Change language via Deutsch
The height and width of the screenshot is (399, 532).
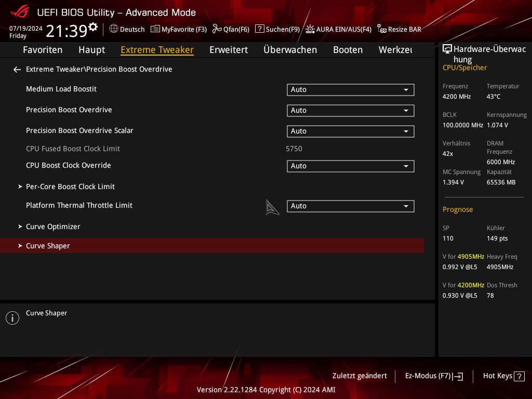(x=132, y=29)
